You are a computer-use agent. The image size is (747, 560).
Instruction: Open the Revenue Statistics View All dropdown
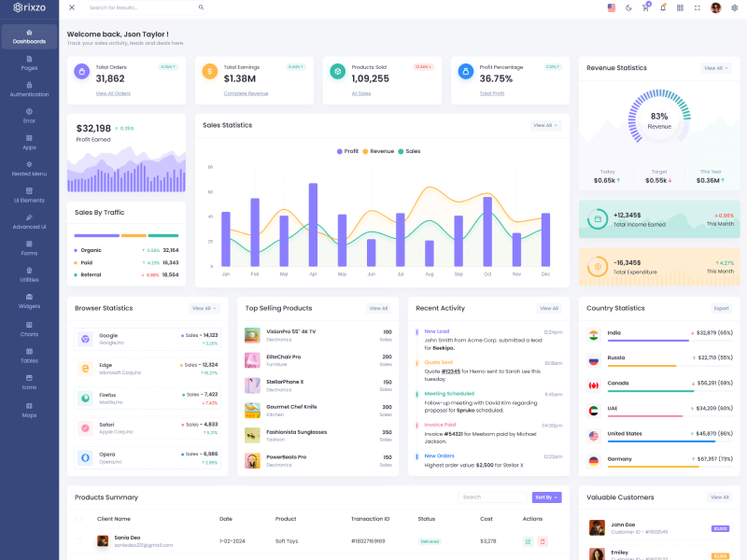715,68
